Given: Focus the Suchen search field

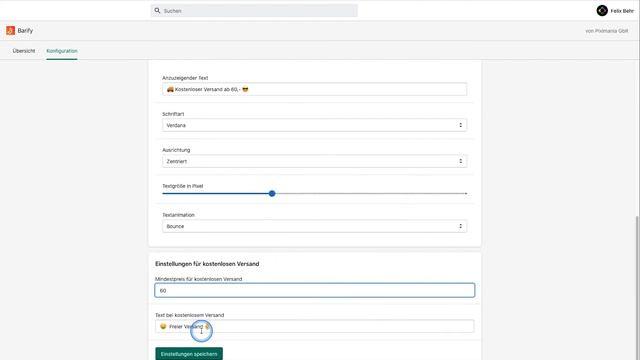Looking at the screenshot, I should [x=254, y=11].
